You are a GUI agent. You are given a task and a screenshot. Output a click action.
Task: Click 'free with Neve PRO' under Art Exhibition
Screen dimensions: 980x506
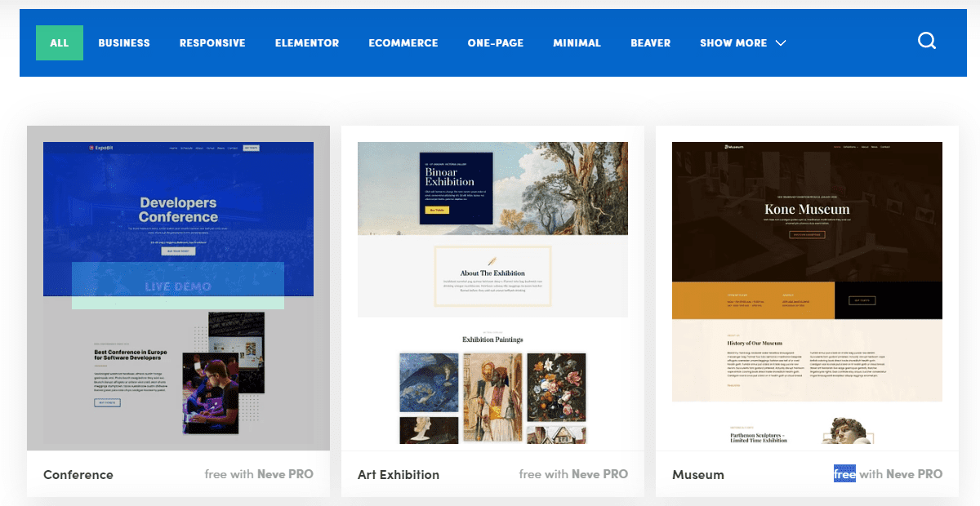[573, 473]
